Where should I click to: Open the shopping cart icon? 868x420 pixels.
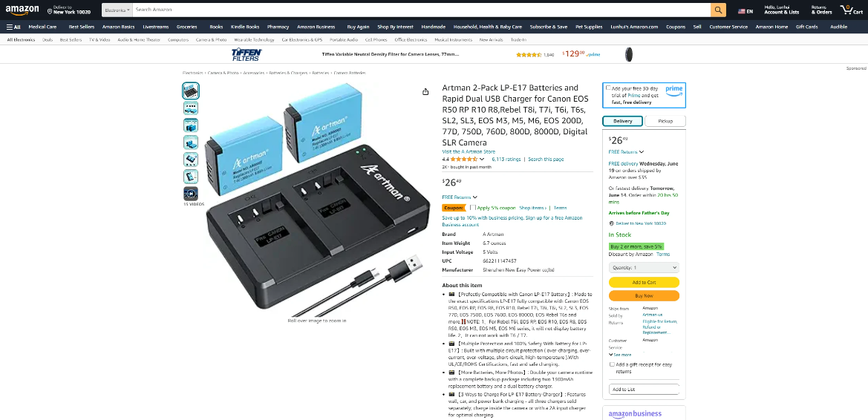[x=852, y=10]
